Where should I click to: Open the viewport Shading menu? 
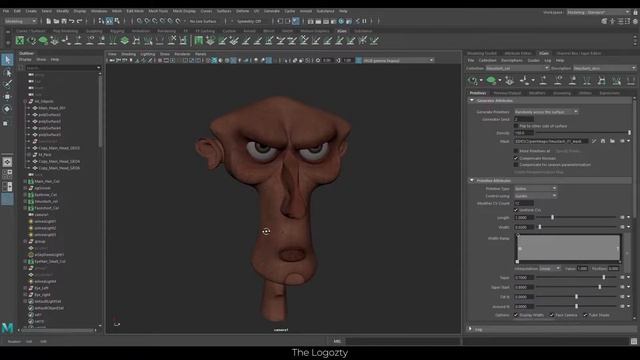pyautogui.click(x=129, y=54)
